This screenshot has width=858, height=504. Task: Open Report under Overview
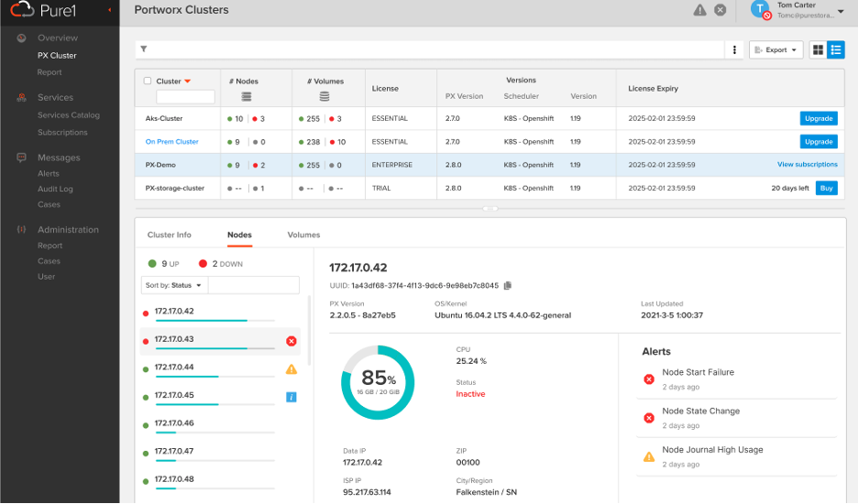click(x=49, y=72)
